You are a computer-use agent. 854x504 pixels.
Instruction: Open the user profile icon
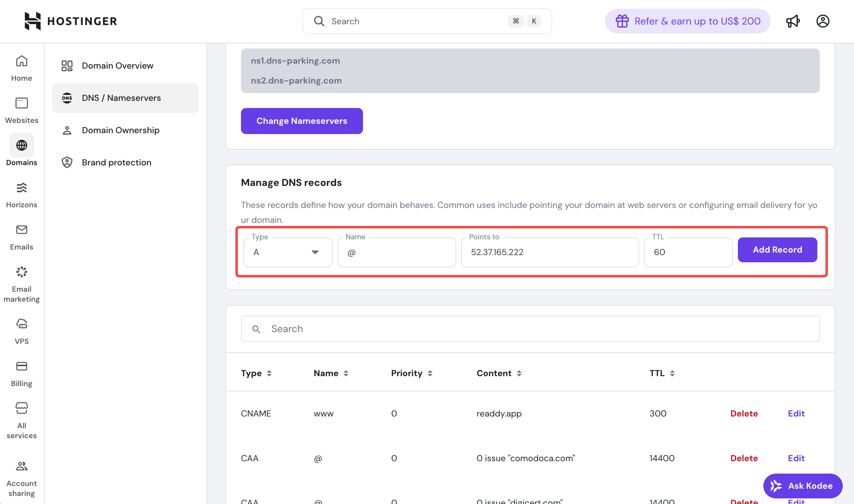(x=822, y=21)
